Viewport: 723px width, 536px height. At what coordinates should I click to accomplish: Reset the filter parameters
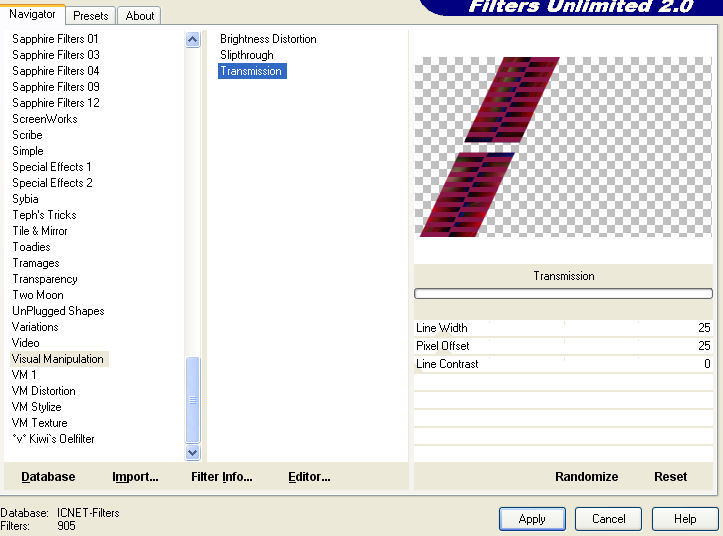[670, 476]
